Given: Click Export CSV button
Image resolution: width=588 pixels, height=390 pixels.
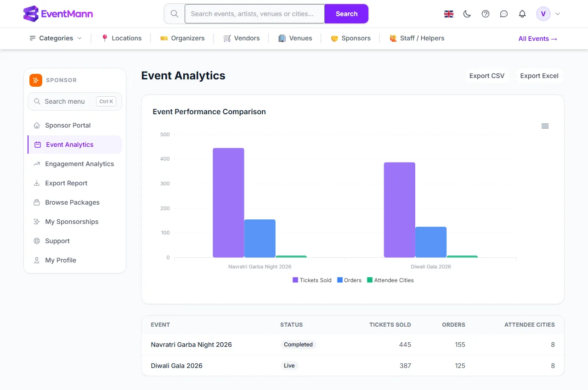Looking at the screenshot, I should coord(487,76).
